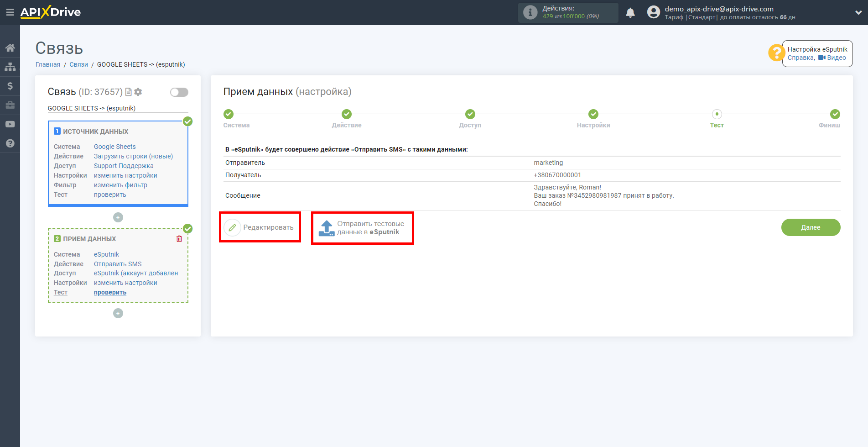The image size is (868, 447).
Task: Open the Связи breadcrumb link
Action: [x=78, y=64]
